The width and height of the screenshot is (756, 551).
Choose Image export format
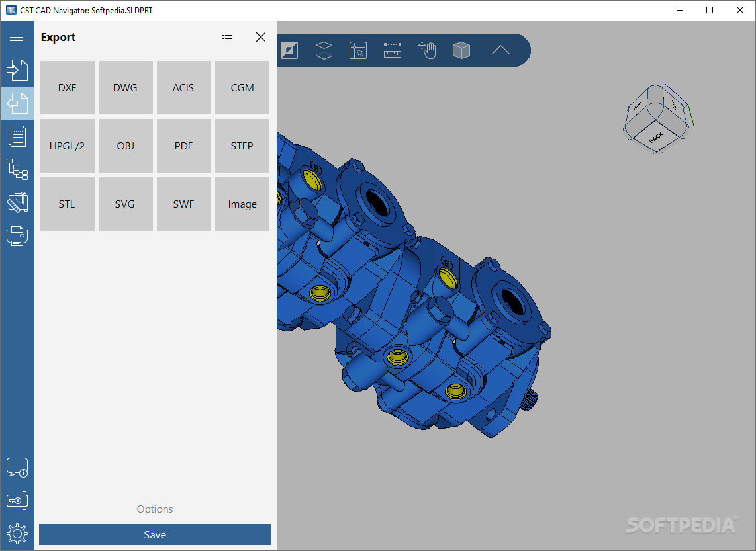point(242,204)
